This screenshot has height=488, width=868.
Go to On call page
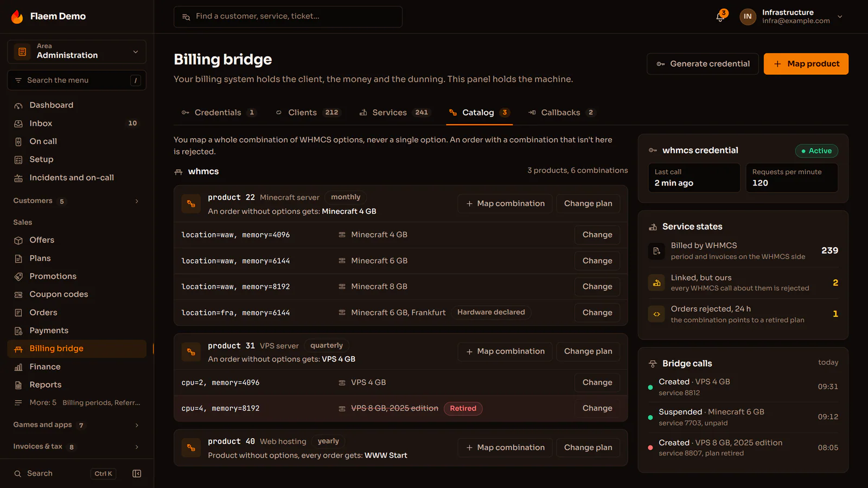click(76, 141)
